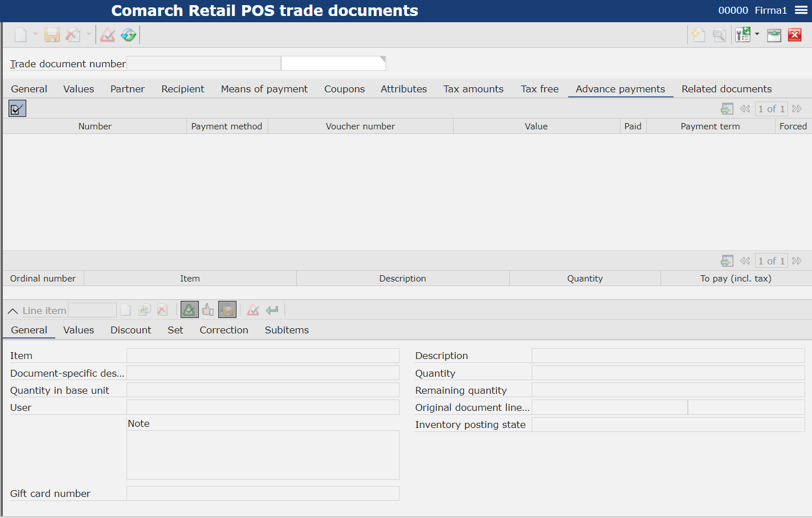Screen dimensions: 812x518
Task: Click the Delete document icon in main toolbar
Action: (73, 35)
